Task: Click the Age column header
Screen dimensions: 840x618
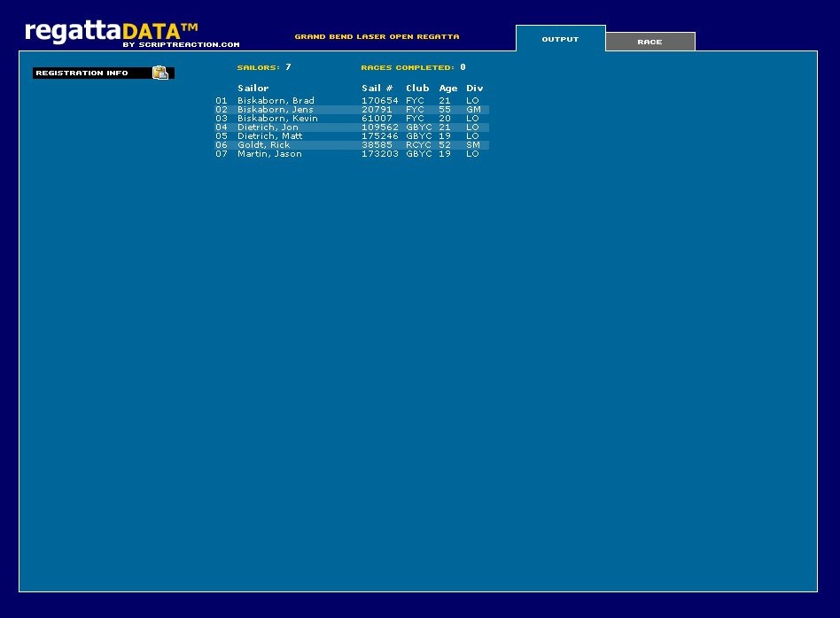Action: (x=447, y=89)
